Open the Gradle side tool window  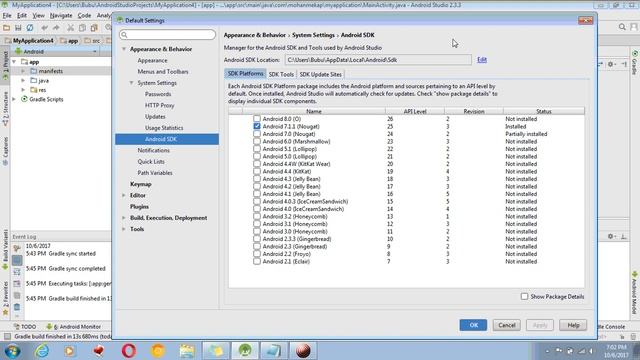click(635, 63)
